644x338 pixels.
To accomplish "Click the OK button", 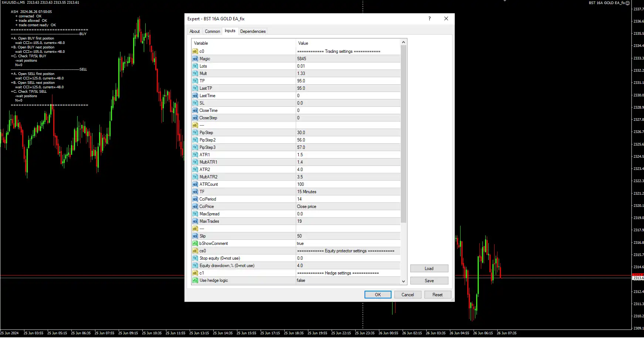I will pyautogui.click(x=378, y=295).
